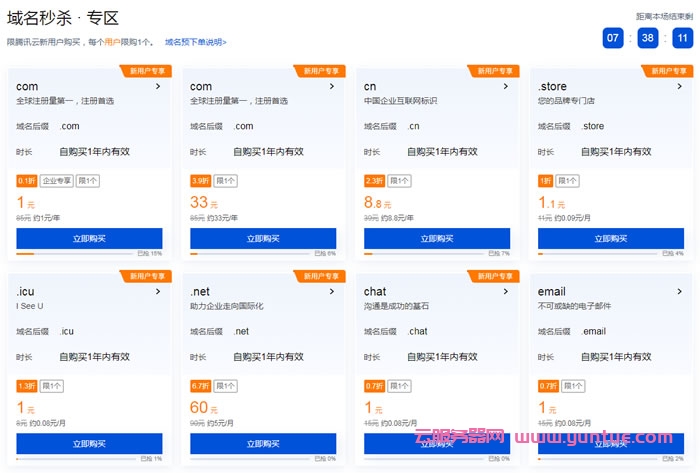The width and height of the screenshot is (700, 473).
Task: Click the 企业专享 tag on the 1元 com card
Action: pos(57,181)
